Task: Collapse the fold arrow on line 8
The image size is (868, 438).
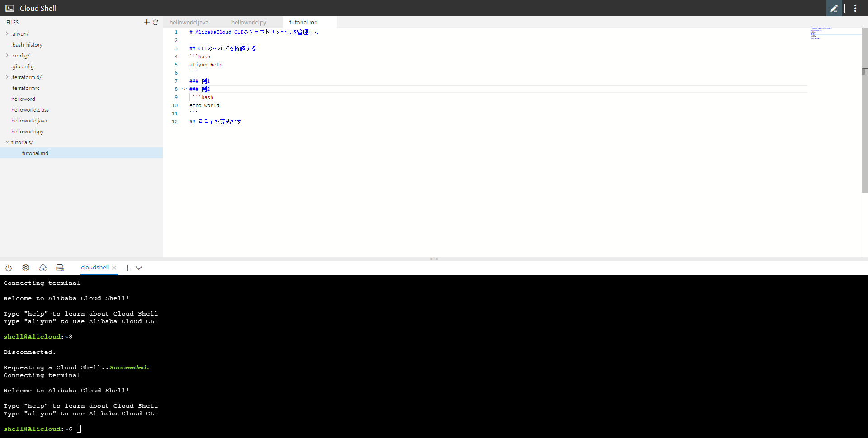Action: tap(184, 89)
